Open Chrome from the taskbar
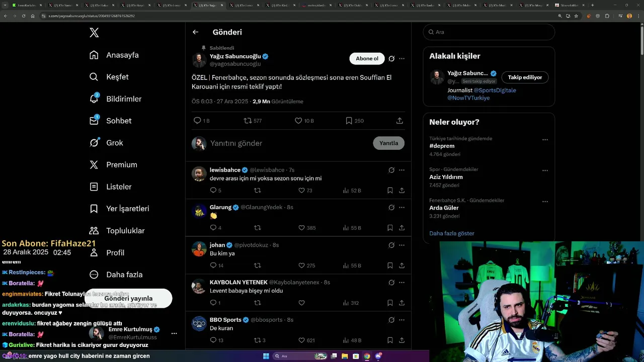Image resolution: width=644 pixels, height=362 pixels. tap(367, 356)
